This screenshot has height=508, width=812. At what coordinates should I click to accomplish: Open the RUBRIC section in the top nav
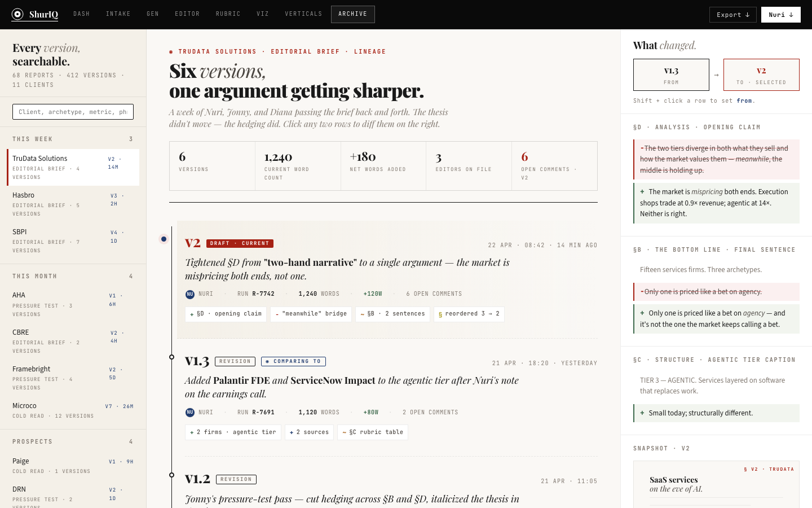[228, 14]
